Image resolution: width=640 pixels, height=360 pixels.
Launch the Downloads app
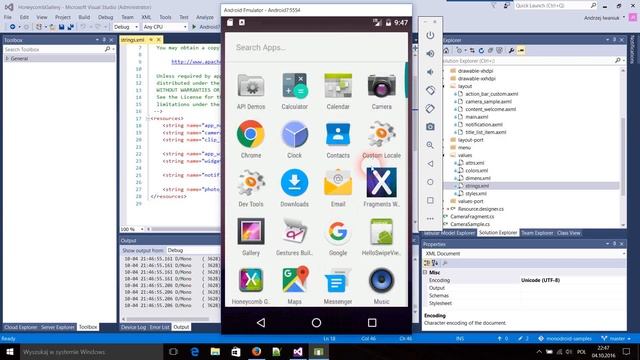[x=294, y=188]
